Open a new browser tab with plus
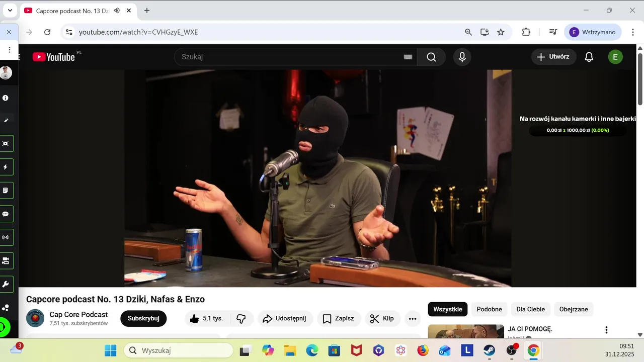The height and width of the screenshot is (362, 644). (x=147, y=11)
